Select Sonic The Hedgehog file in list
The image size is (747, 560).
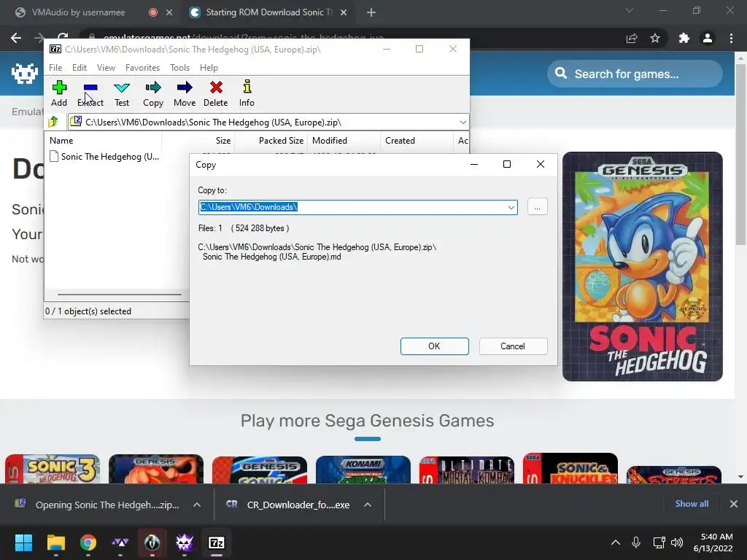coord(105,157)
